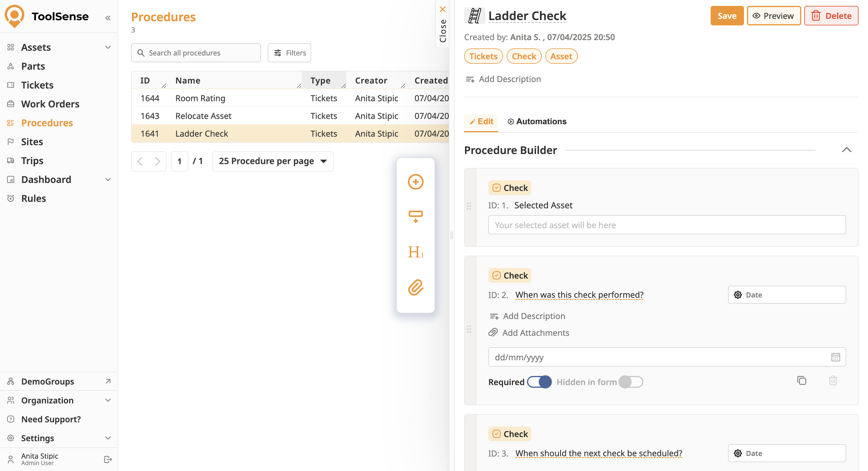Open the 25 Procedure per page dropdown
868x471 pixels.
272,161
